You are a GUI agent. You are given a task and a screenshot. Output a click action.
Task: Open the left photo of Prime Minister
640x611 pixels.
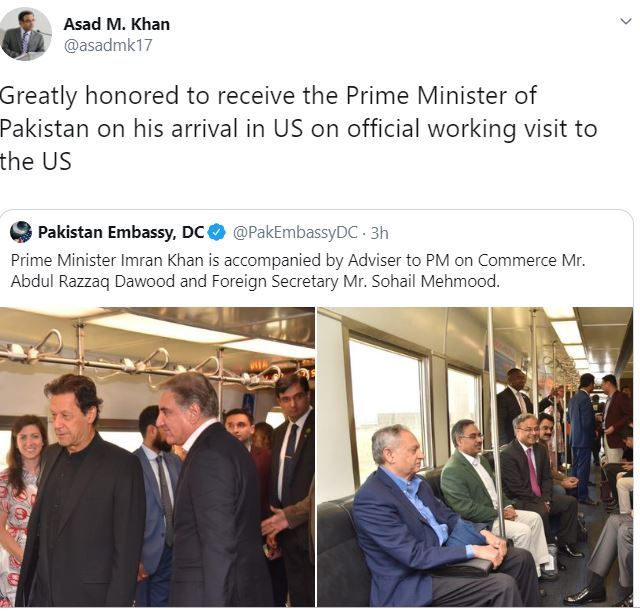[x=157, y=457]
